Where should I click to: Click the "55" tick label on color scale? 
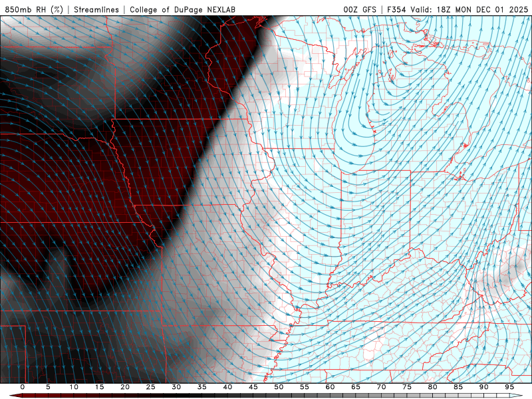pos(305,387)
